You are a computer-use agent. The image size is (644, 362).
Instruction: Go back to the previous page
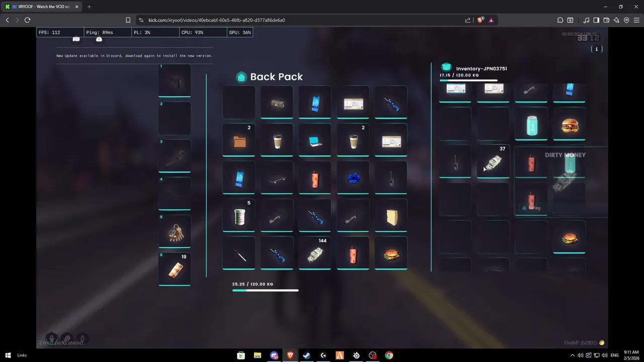pyautogui.click(x=7, y=20)
